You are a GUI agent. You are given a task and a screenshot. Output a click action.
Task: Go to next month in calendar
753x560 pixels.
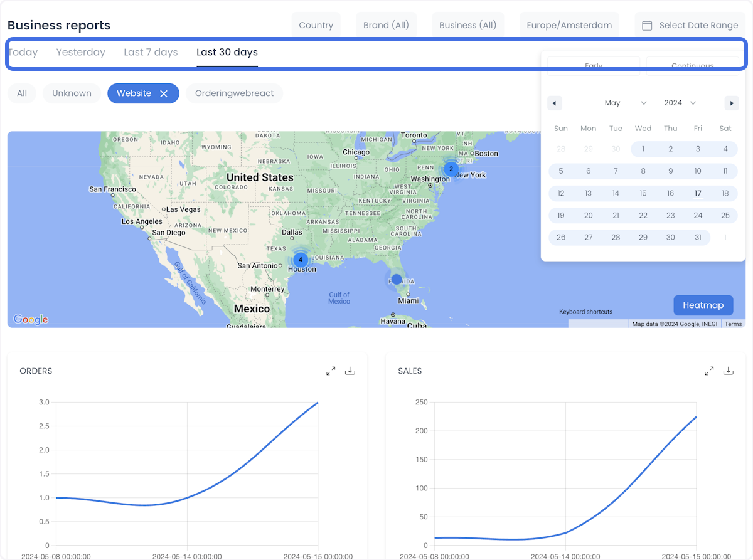[732, 103]
